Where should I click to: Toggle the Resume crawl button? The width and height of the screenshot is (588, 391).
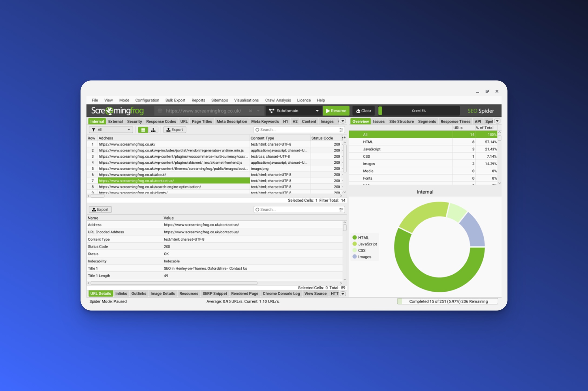[336, 111]
